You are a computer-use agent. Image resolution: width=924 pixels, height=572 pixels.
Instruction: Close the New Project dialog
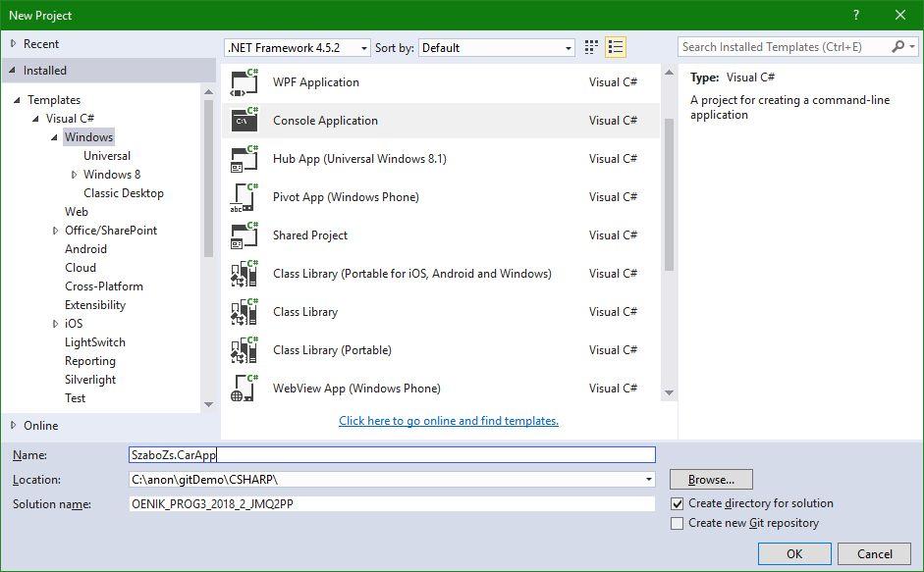(x=900, y=16)
